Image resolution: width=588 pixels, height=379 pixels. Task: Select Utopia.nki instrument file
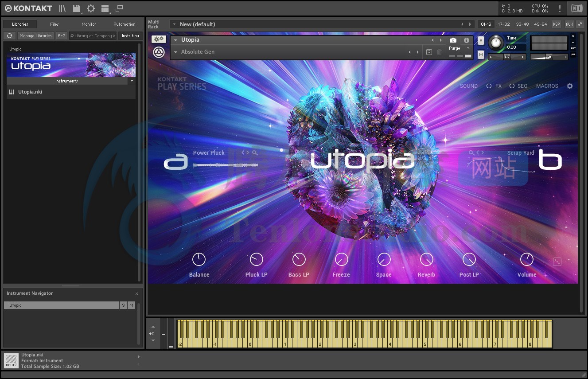click(x=71, y=92)
